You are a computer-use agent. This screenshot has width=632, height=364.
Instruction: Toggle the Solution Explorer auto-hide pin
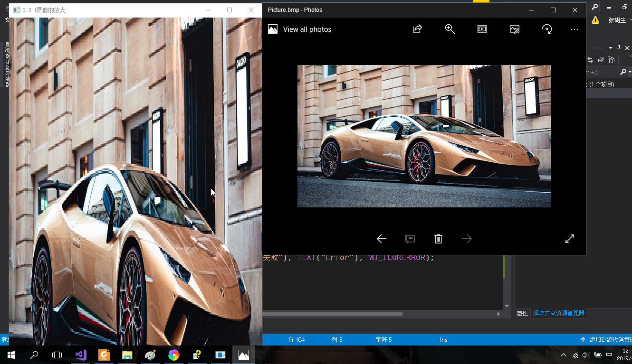(619, 47)
